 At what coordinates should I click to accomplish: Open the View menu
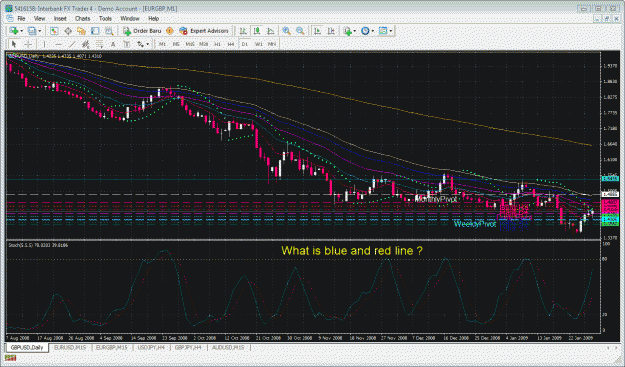pyautogui.click(x=39, y=18)
